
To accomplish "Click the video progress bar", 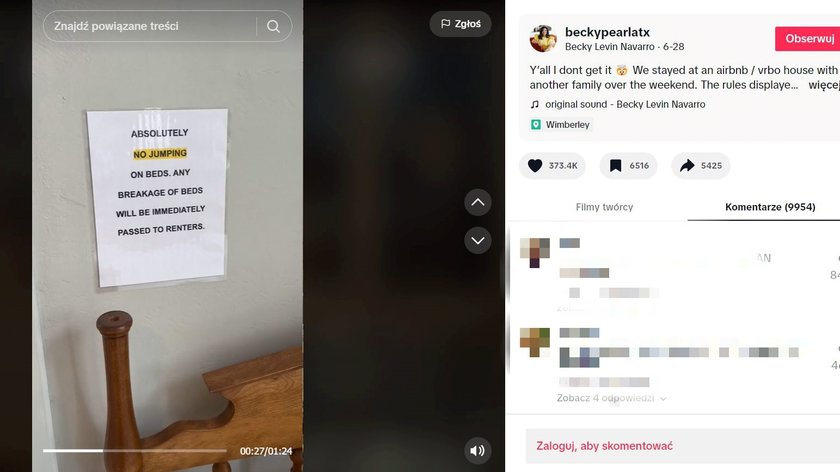I will 134,451.
